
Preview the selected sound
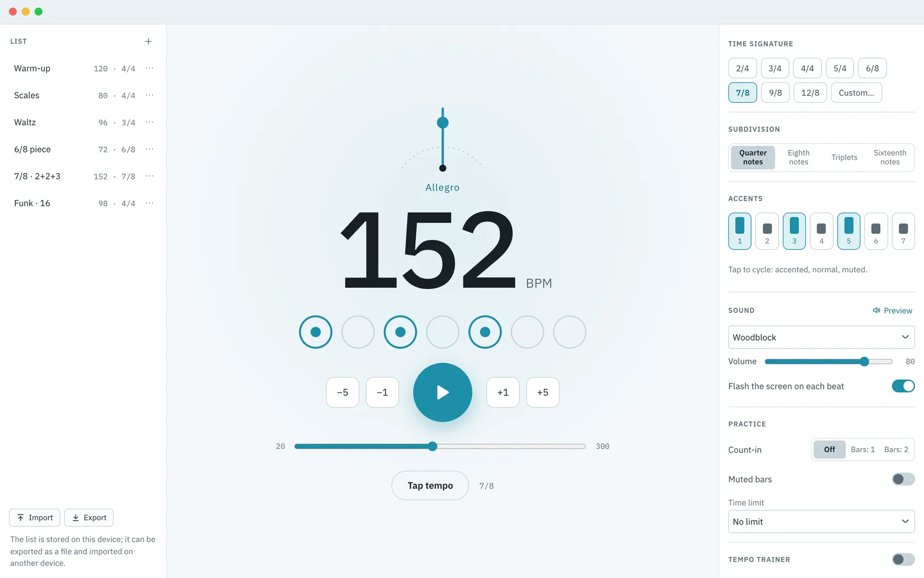892,310
